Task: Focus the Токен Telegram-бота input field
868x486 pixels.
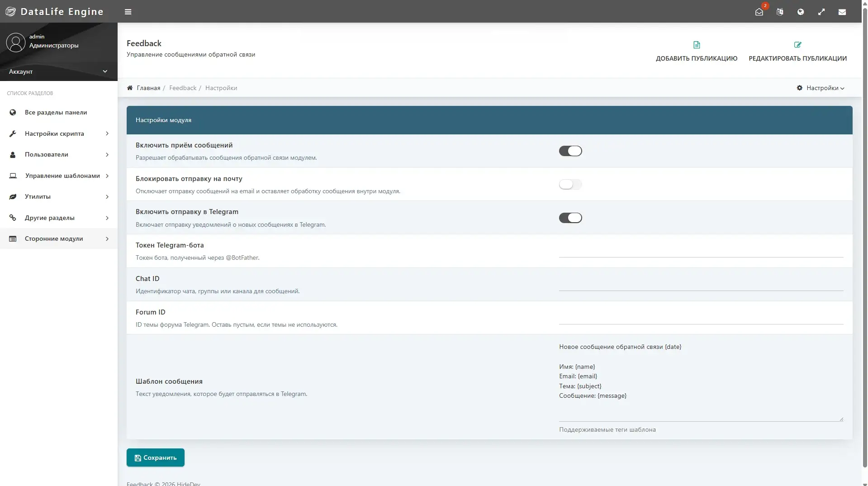Action: point(701,250)
